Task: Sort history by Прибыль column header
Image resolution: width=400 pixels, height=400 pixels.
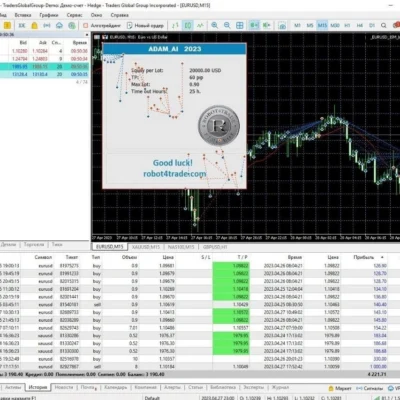Action: click(364, 257)
